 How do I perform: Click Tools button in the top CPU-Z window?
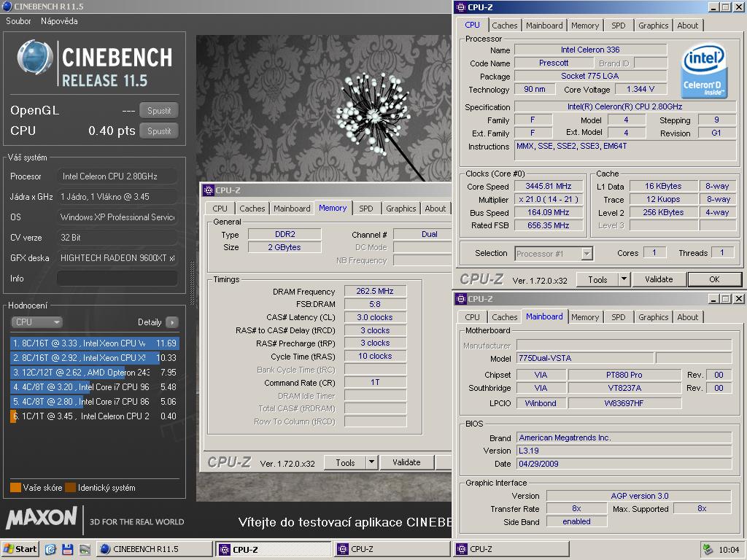[597, 279]
